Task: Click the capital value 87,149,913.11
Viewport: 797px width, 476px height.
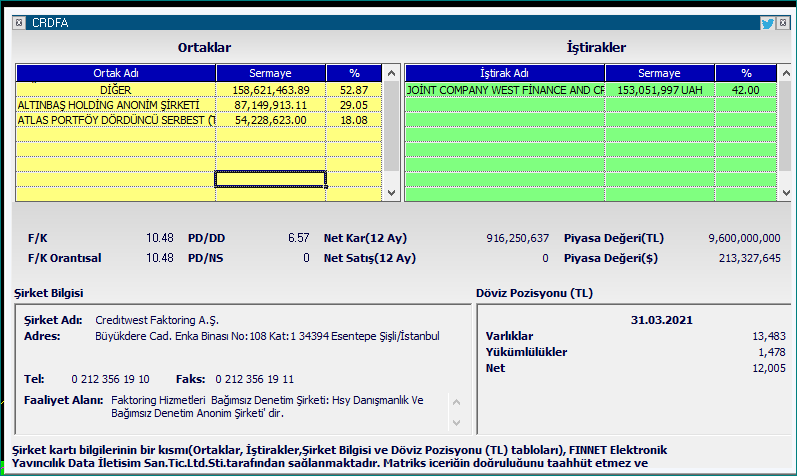Action: pos(271,105)
